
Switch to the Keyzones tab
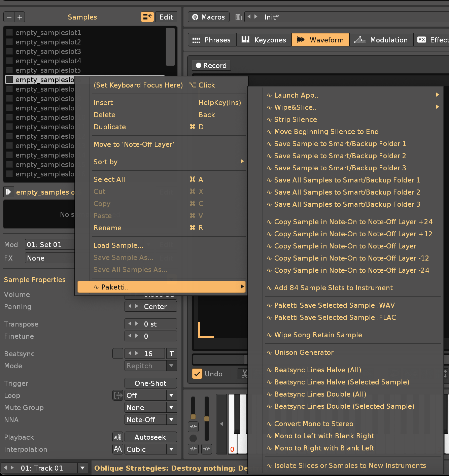coord(264,40)
